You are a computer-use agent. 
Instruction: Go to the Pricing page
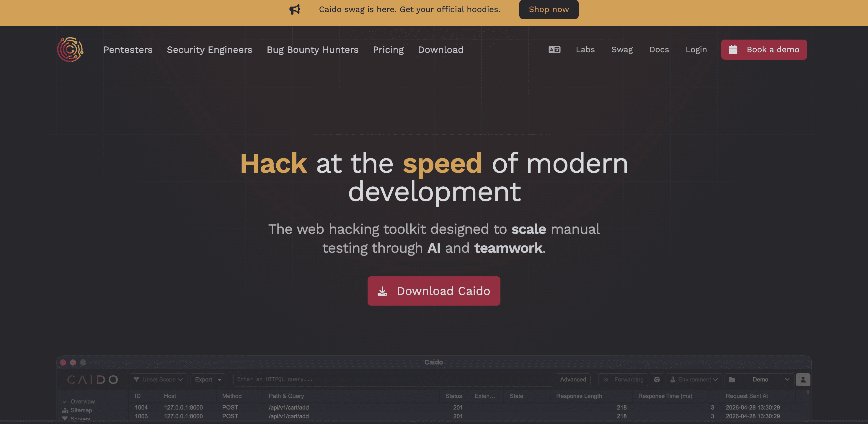tap(388, 50)
